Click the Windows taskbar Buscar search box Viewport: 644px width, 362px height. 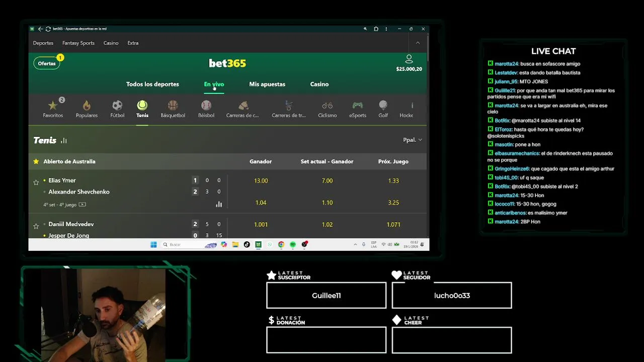click(189, 245)
